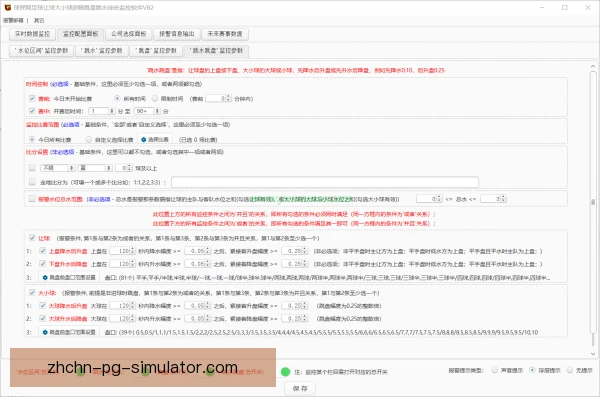Uncheck the 下盘升水后降盘 checkbox

click(x=43, y=264)
